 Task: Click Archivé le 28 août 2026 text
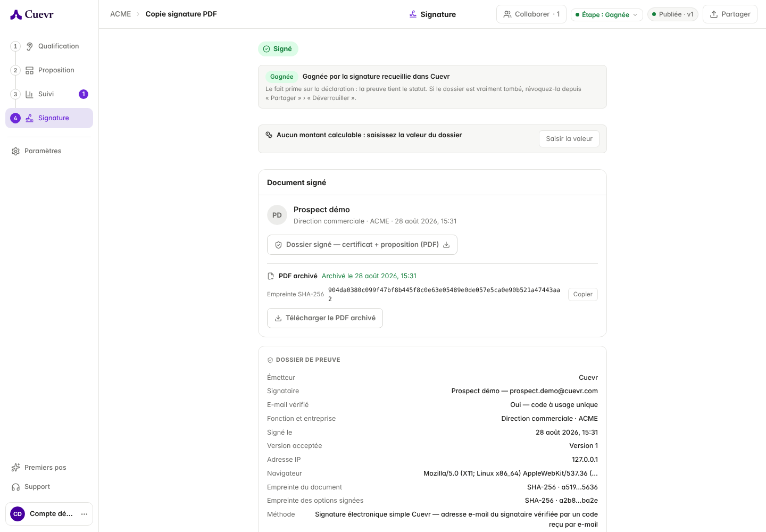coord(369,276)
